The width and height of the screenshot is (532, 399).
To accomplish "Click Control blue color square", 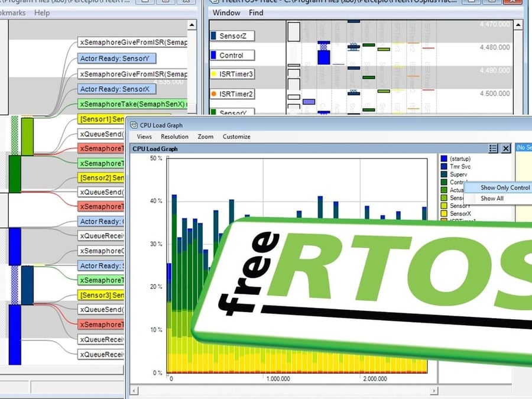I will (x=214, y=55).
